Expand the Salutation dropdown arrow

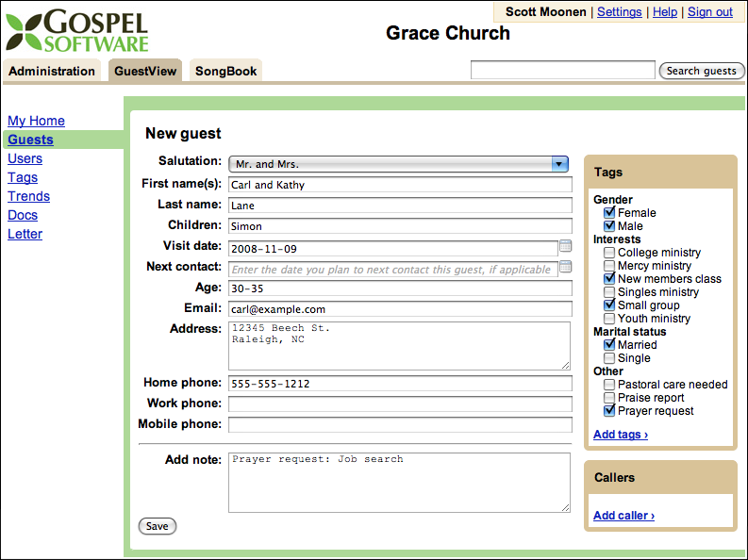point(559,164)
